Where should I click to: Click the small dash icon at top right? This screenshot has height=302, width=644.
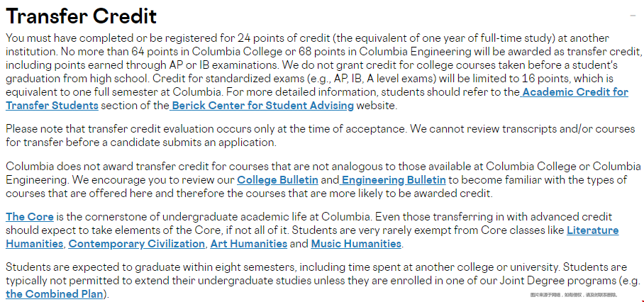click(x=633, y=16)
